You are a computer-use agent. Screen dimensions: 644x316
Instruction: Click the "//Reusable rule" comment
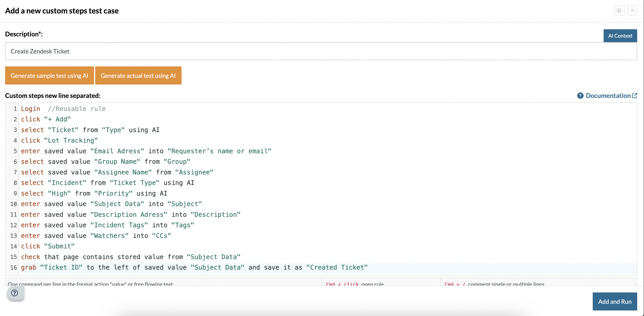tap(77, 109)
